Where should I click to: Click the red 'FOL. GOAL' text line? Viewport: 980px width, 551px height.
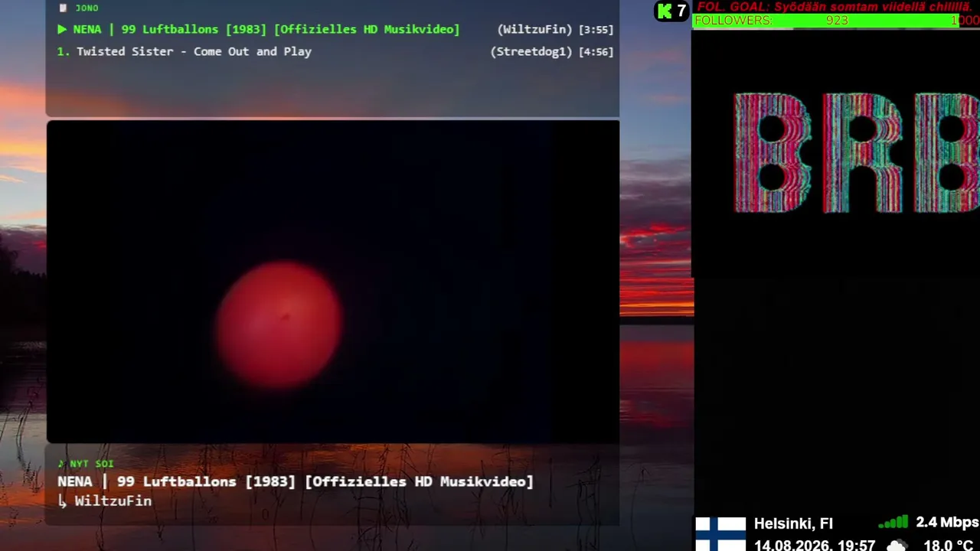pyautogui.click(x=835, y=7)
